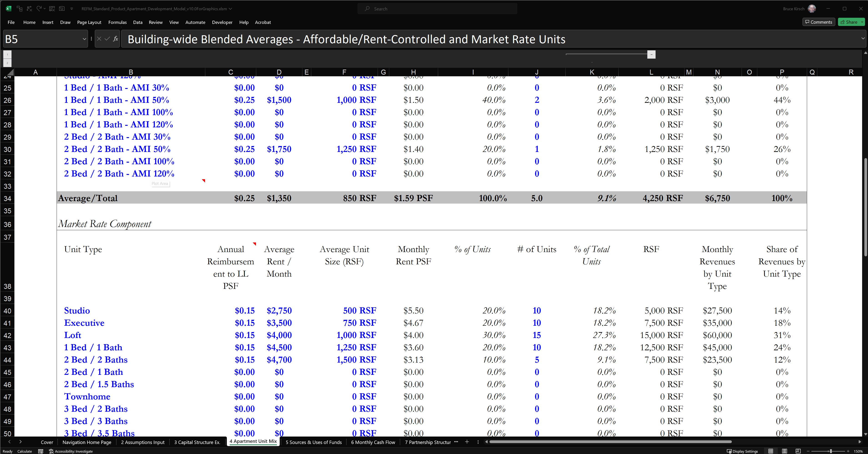Click the remove arrows quick access icon

point(29,9)
